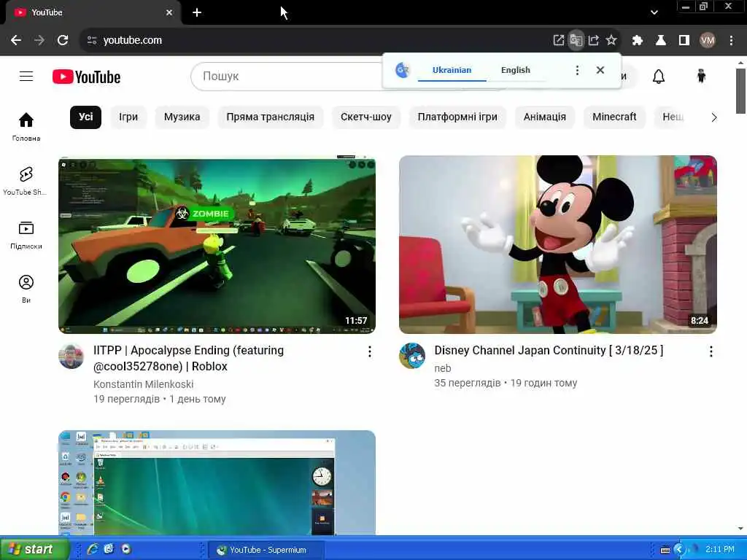Click the browser forward arrow

(x=39, y=40)
